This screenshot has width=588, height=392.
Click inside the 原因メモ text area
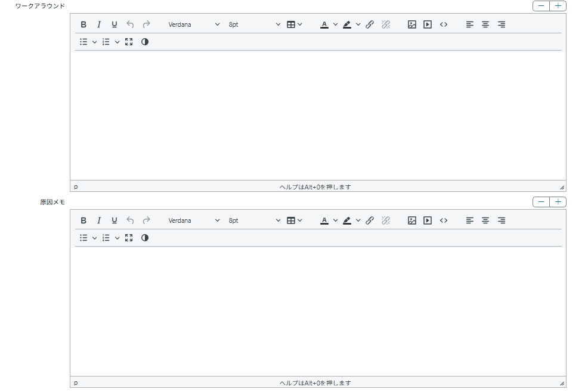pos(317,310)
